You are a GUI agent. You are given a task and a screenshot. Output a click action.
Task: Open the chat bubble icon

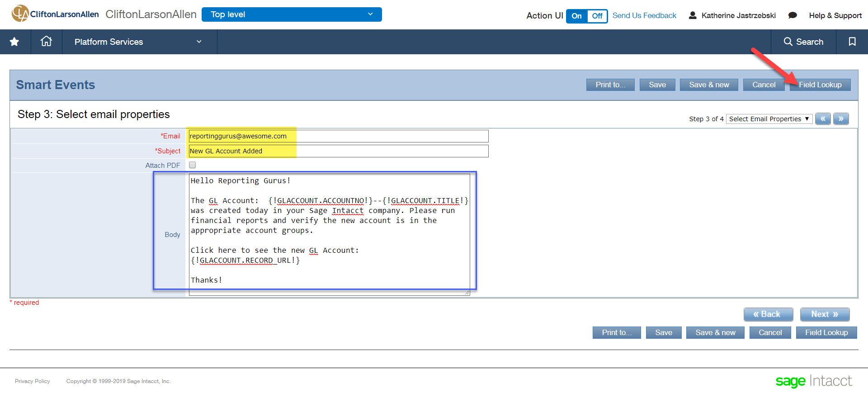tap(792, 15)
